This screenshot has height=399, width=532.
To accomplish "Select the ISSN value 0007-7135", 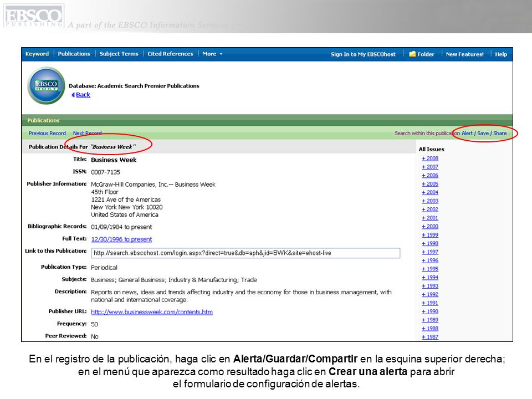I will pyautogui.click(x=105, y=172).
